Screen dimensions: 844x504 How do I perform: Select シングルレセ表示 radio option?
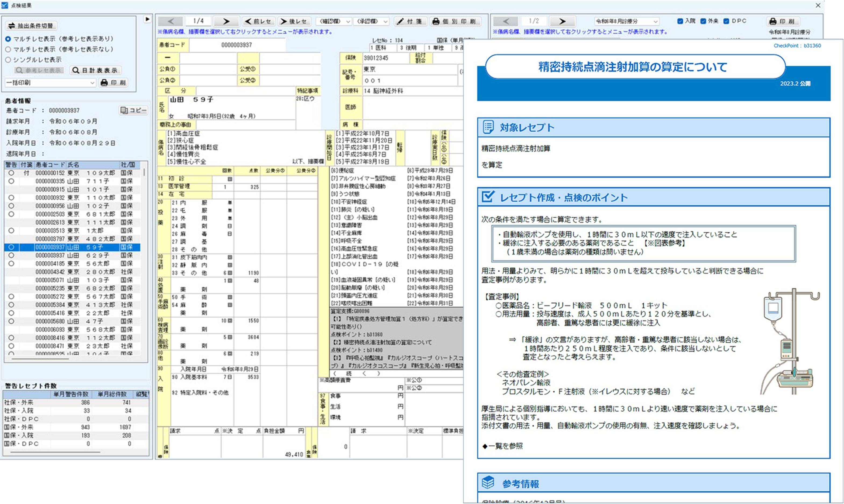tap(8, 60)
